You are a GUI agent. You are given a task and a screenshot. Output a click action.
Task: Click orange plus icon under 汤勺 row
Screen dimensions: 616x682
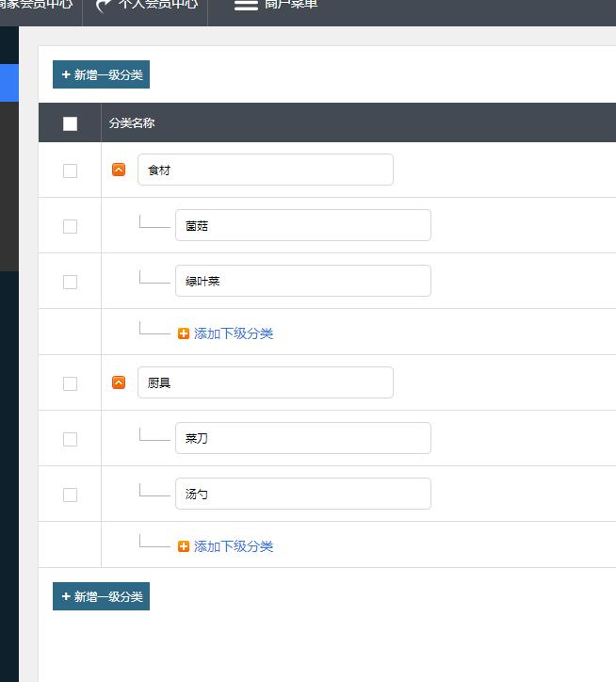[184, 546]
